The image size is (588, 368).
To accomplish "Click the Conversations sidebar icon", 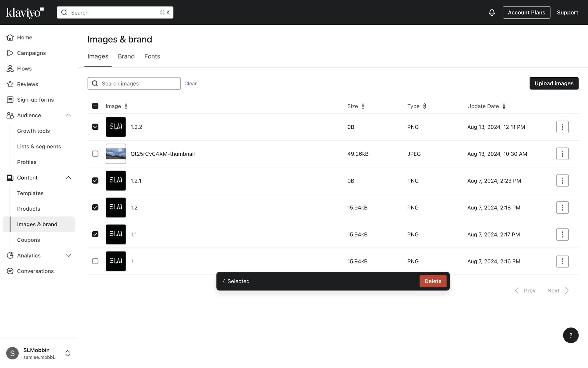I will pyautogui.click(x=10, y=271).
